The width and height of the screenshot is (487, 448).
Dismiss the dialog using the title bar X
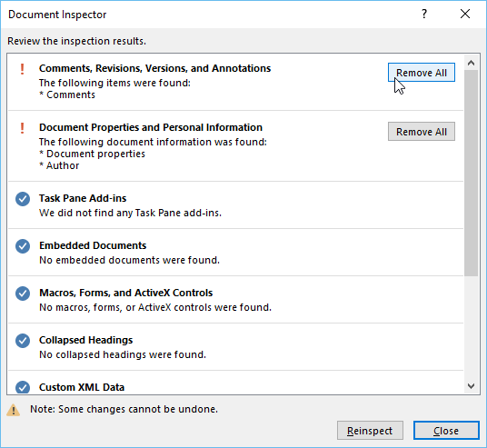[465, 14]
